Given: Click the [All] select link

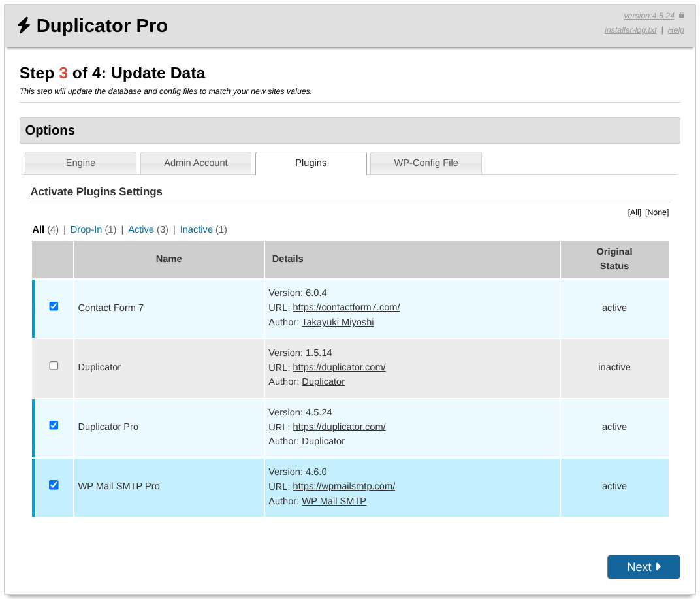Looking at the screenshot, I should [x=634, y=212].
